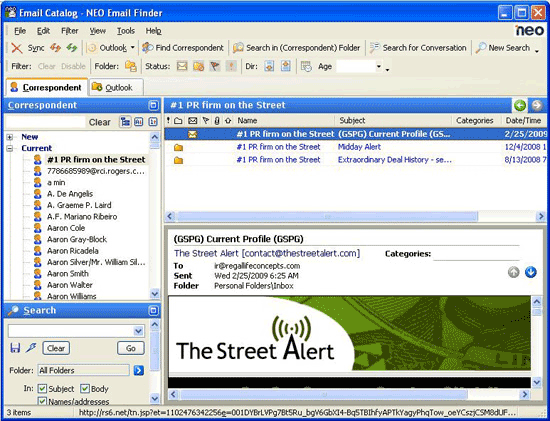
Task: Click Find Correspondent in toolbar
Action: 183,48
